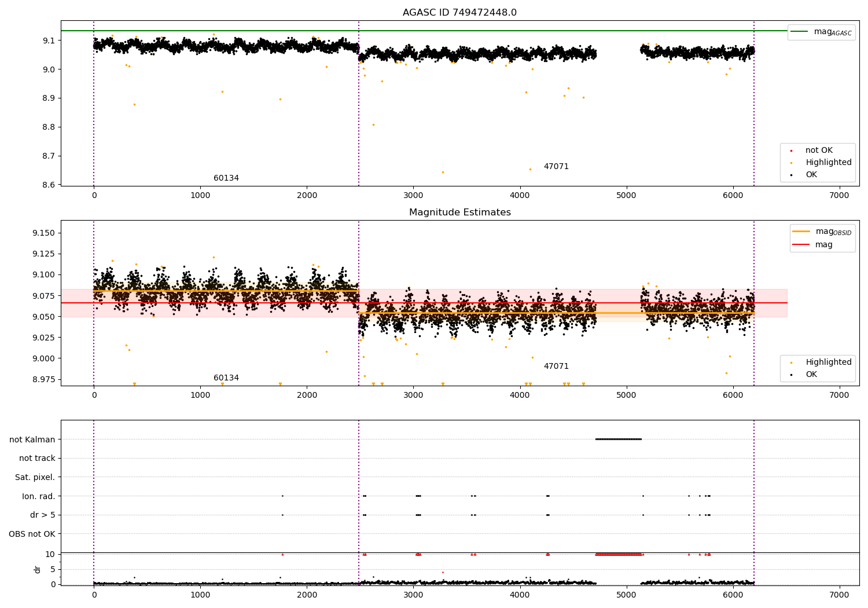Viewport: 868px width, 608px height.
Task: Click the 'OBS not OK' axis label
Action: 32,534
